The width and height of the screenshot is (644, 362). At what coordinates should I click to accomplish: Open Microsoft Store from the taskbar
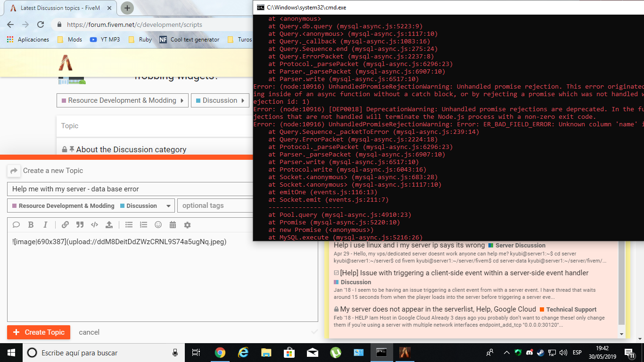pos(289,353)
